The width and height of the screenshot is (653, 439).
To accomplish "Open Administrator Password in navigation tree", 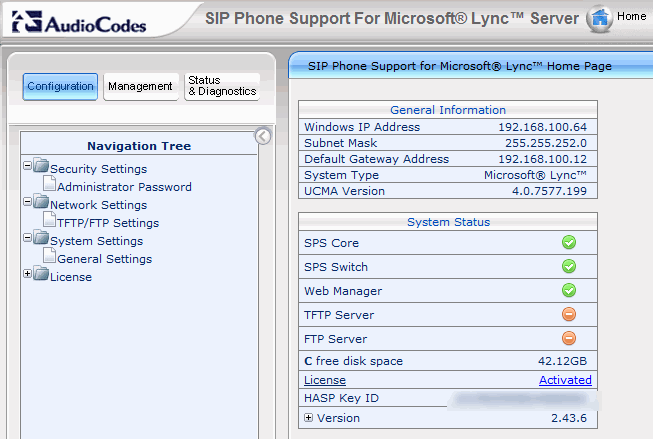I will click(x=124, y=187).
